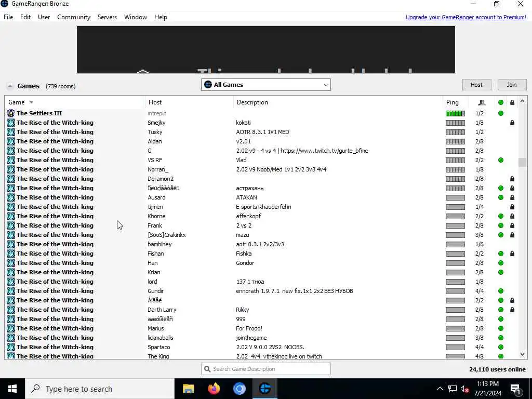Click the Windows taskbar search box

[x=100, y=389]
